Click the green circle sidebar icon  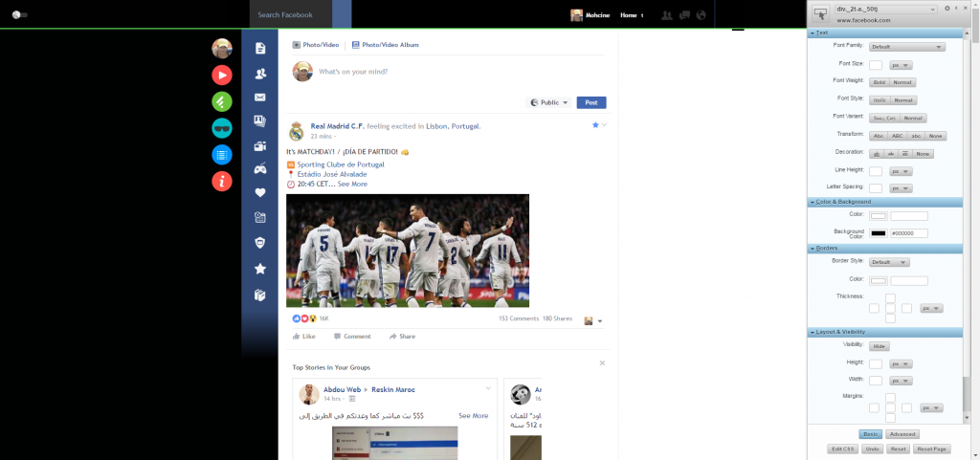[x=222, y=101]
